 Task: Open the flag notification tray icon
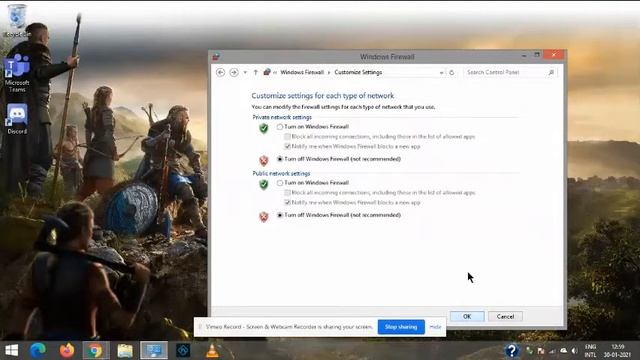coord(541,351)
